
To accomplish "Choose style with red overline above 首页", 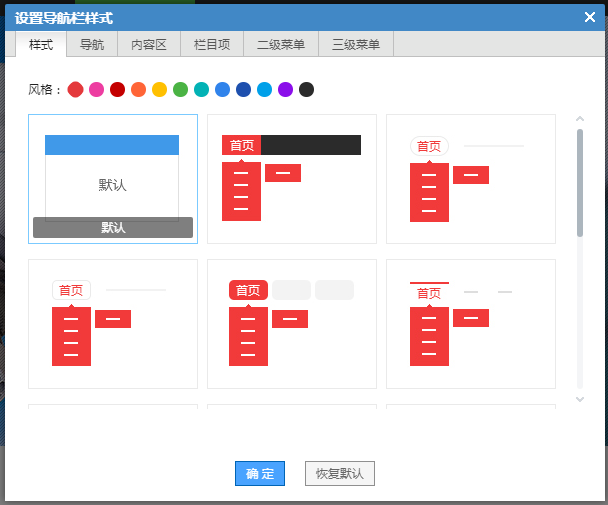I will (471, 324).
